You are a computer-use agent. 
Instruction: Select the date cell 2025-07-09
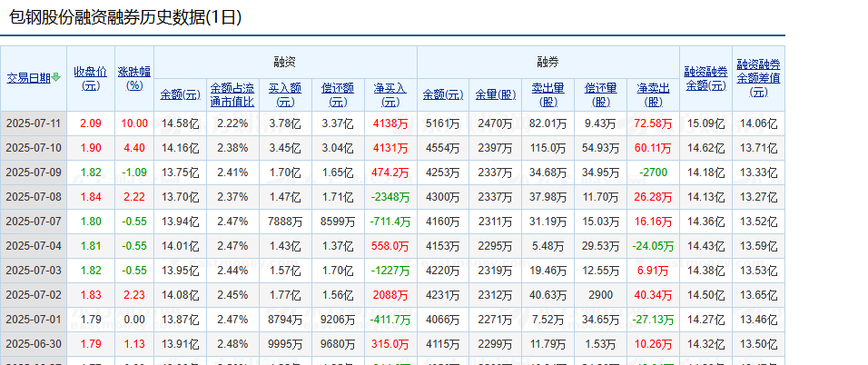click(34, 173)
